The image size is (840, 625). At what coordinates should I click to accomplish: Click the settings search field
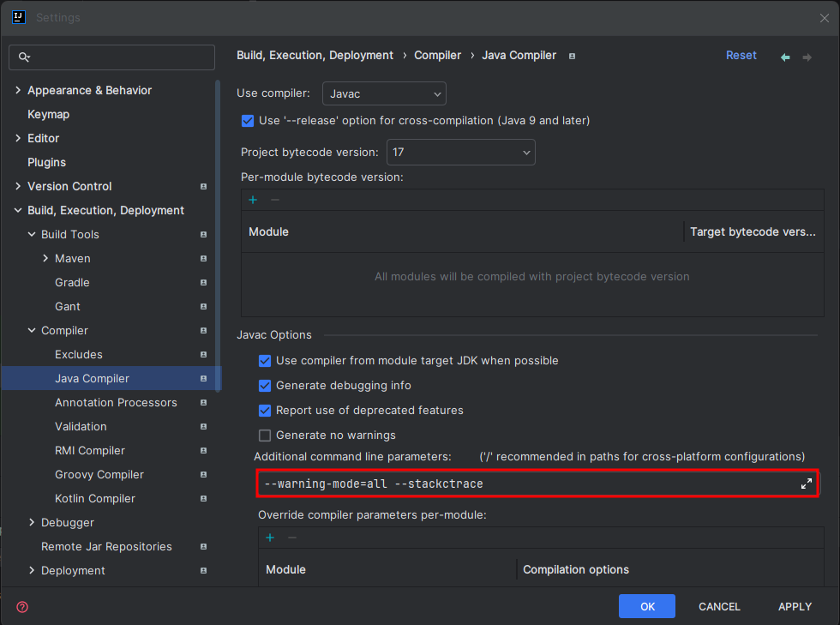tap(112, 57)
